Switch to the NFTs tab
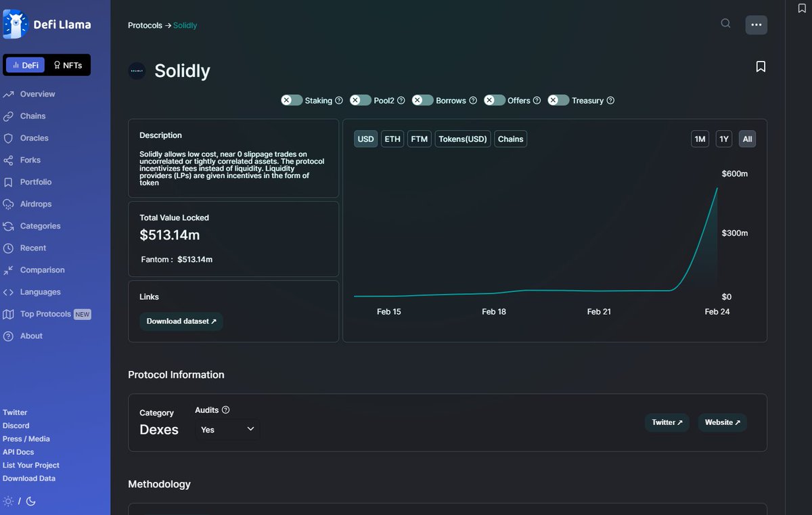The height and width of the screenshot is (515, 812). (x=68, y=64)
